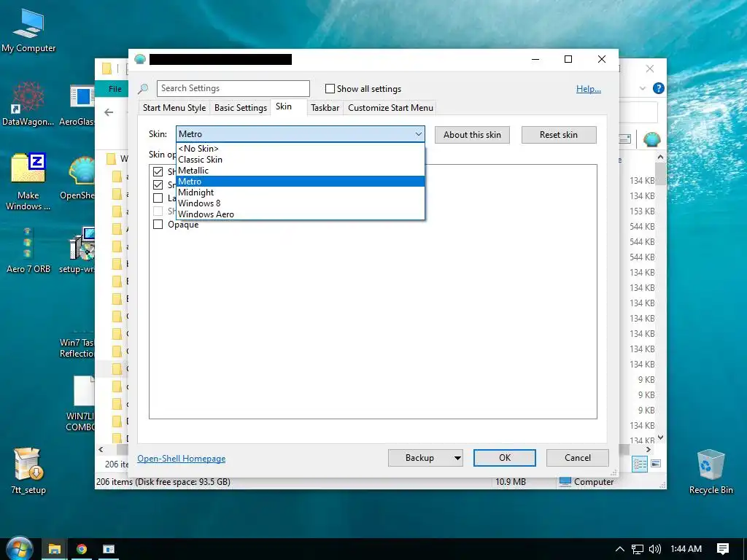Switch to the Start Menu Style tab
The height and width of the screenshot is (560, 747).
coord(174,108)
